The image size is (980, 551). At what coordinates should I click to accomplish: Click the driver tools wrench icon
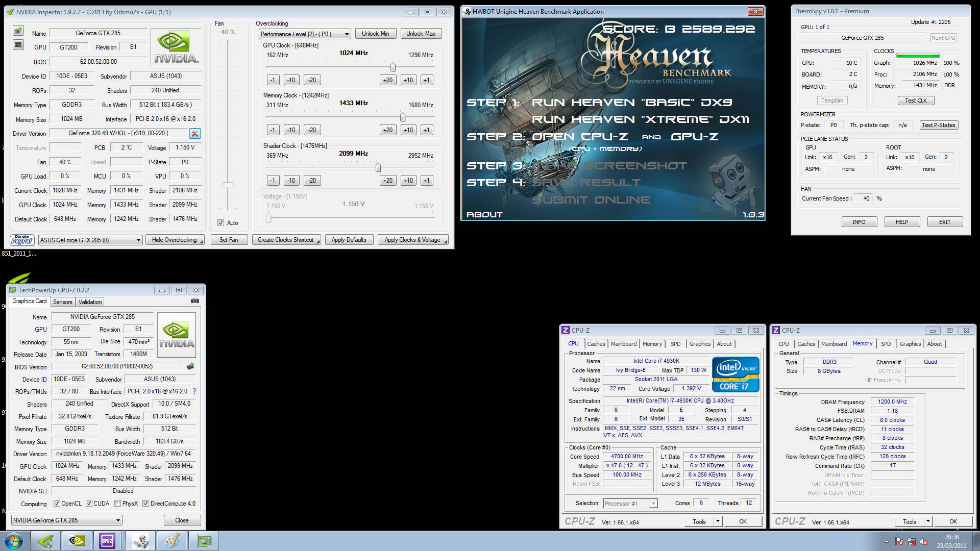pyautogui.click(x=194, y=134)
